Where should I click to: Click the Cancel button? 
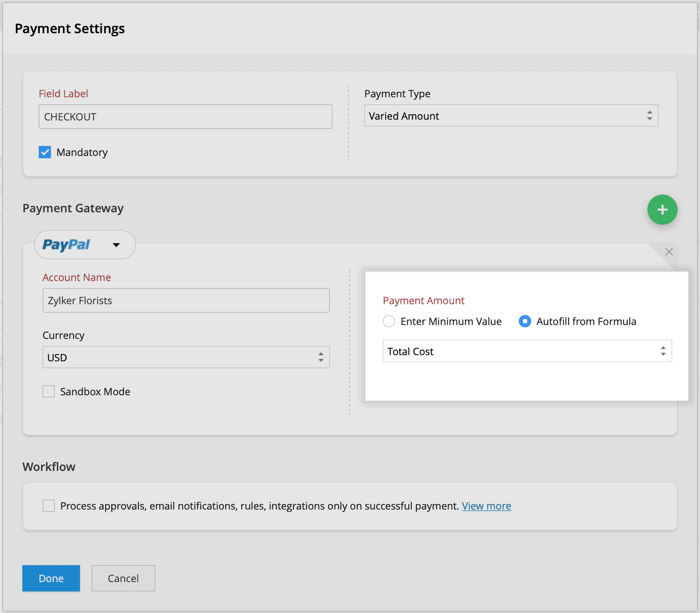click(123, 578)
